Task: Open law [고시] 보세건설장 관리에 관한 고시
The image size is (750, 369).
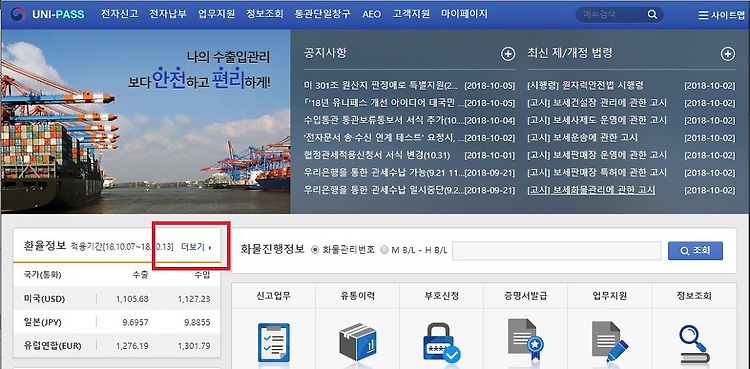Action: point(597,103)
